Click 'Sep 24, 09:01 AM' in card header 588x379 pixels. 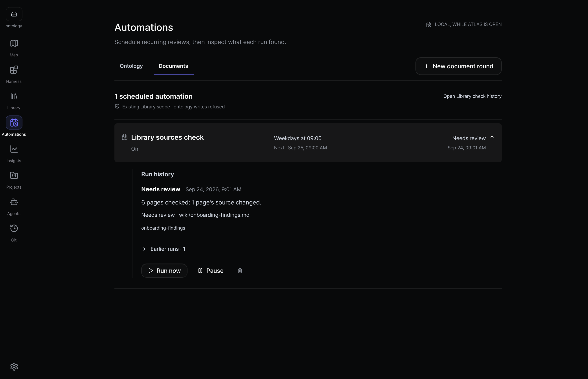click(467, 148)
